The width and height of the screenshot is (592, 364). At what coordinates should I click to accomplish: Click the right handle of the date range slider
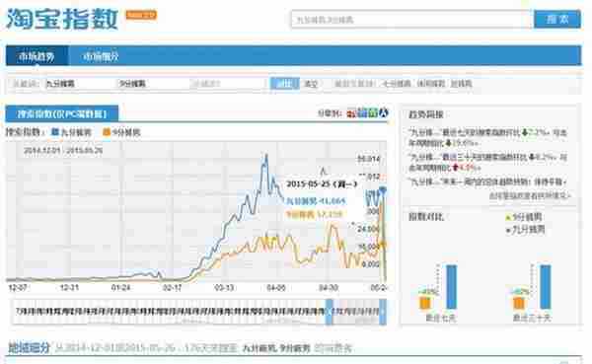point(383,312)
